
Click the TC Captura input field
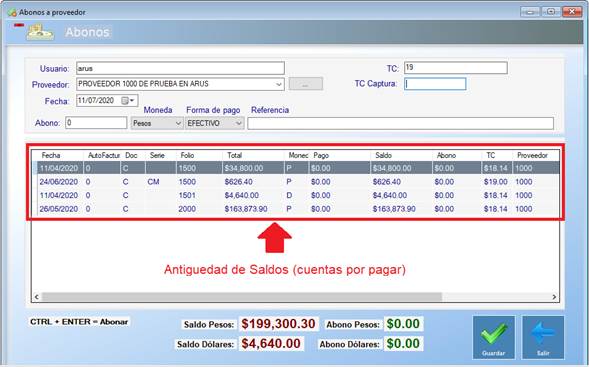click(x=435, y=84)
